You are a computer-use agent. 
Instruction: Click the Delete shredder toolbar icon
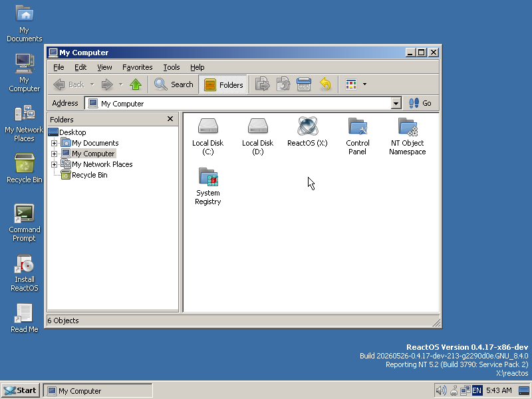coord(304,84)
